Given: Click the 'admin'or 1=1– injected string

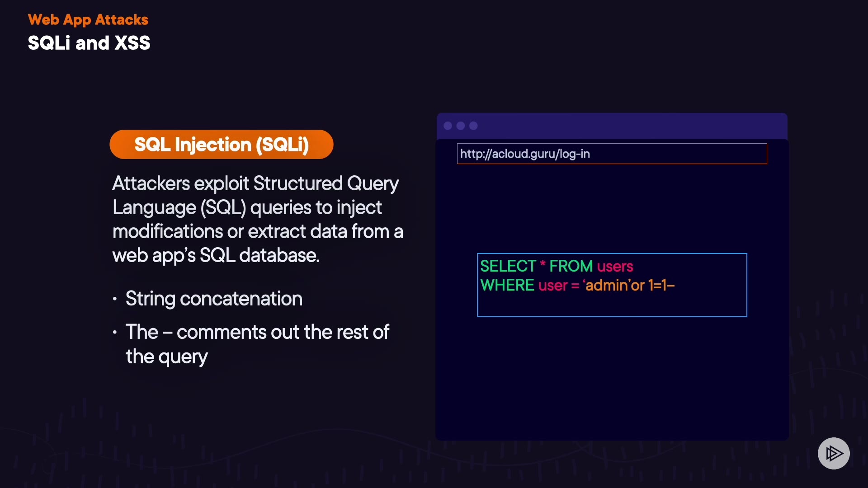Looking at the screenshot, I should click(x=628, y=285).
